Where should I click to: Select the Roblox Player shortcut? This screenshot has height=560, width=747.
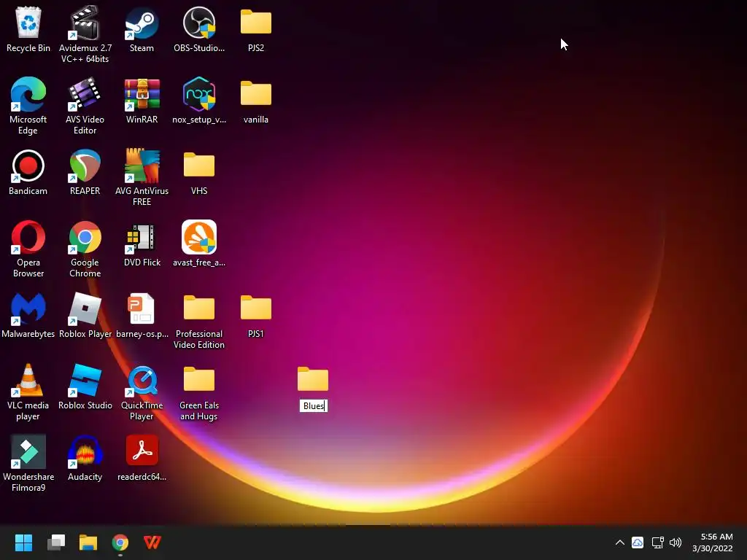(x=85, y=308)
